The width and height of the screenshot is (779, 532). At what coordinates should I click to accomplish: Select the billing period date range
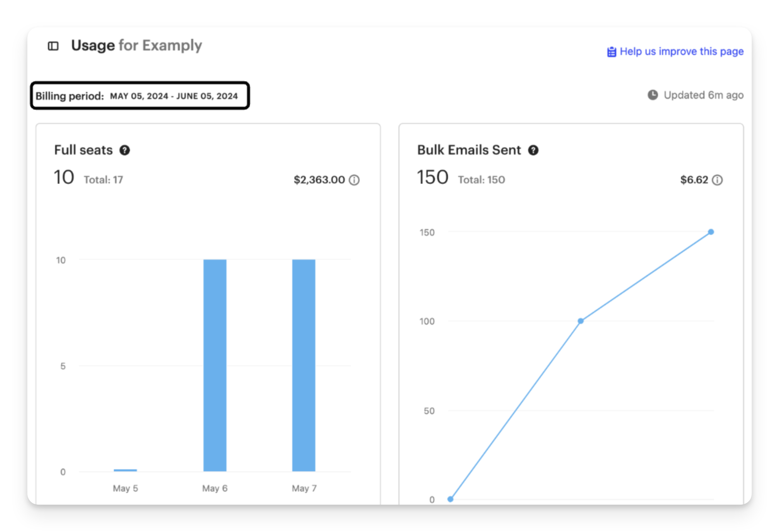click(x=174, y=96)
